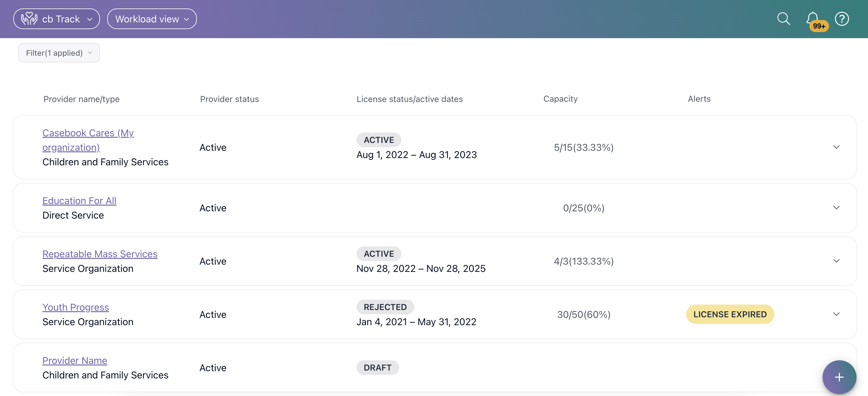
Task: Click the cb Track hands-heart logo
Action: 29,19
